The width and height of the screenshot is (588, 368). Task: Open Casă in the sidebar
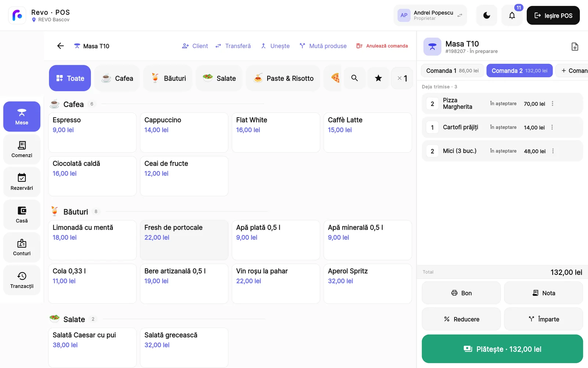[x=22, y=215]
